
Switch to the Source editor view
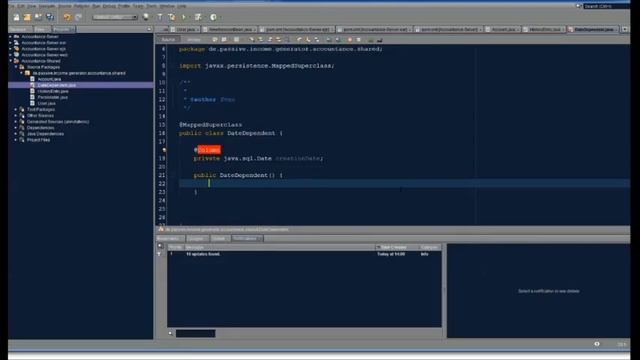pyautogui.click(x=168, y=40)
